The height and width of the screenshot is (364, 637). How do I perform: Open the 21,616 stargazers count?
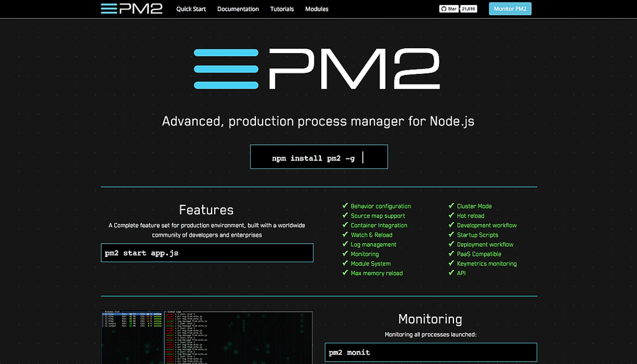(469, 9)
